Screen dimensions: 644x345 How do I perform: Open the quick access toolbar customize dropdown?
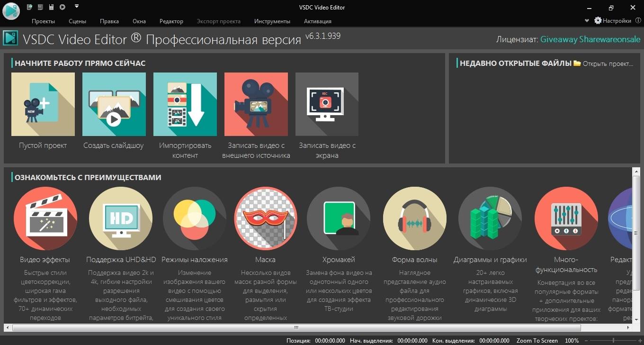pos(77,7)
